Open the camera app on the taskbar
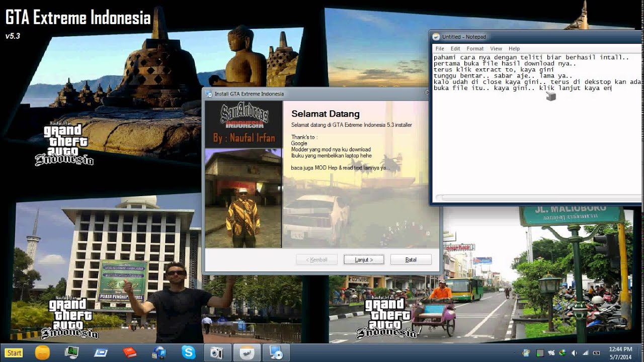The width and height of the screenshot is (644, 362). (x=217, y=352)
